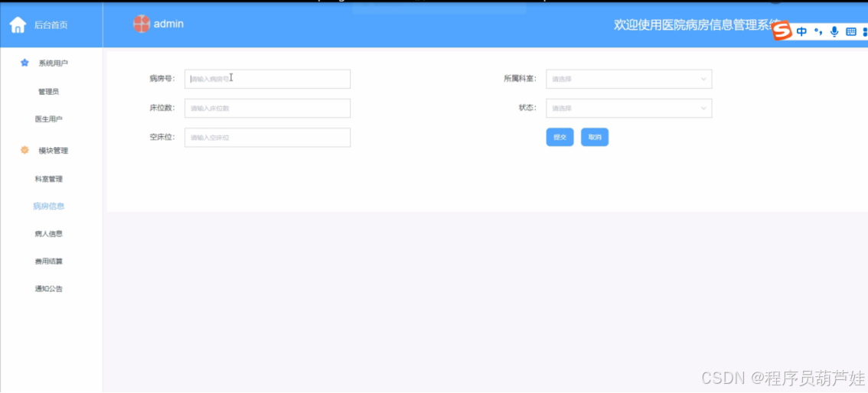
Task: Collapse the 系统用户 menu group
Action: pyautogui.click(x=51, y=63)
